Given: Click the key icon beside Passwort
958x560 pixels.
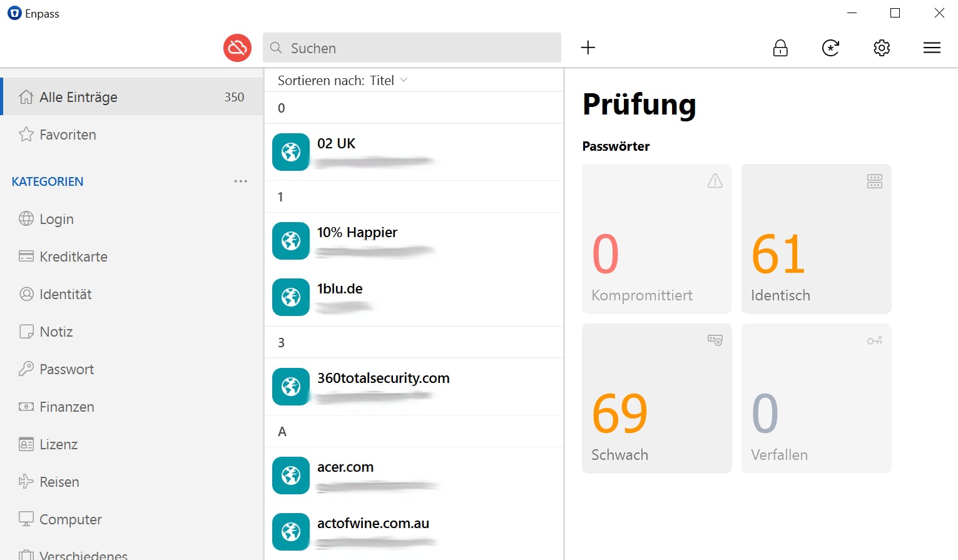Looking at the screenshot, I should (26, 369).
